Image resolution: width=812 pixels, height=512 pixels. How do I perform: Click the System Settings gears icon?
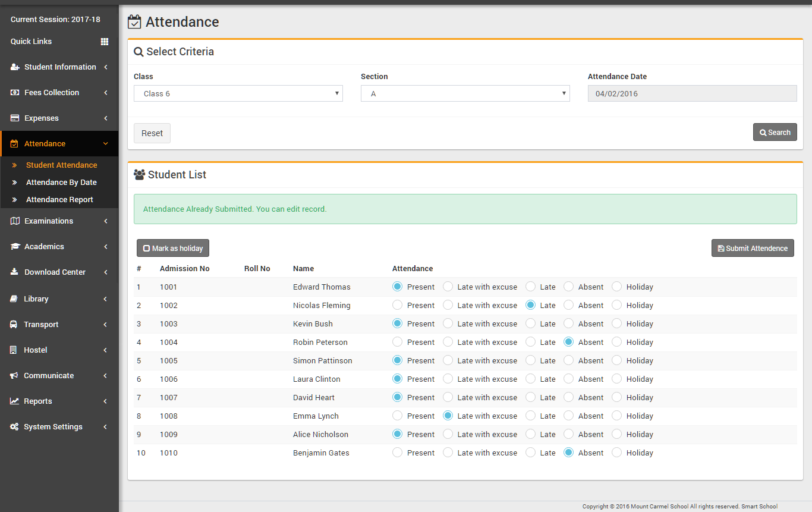coord(14,427)
